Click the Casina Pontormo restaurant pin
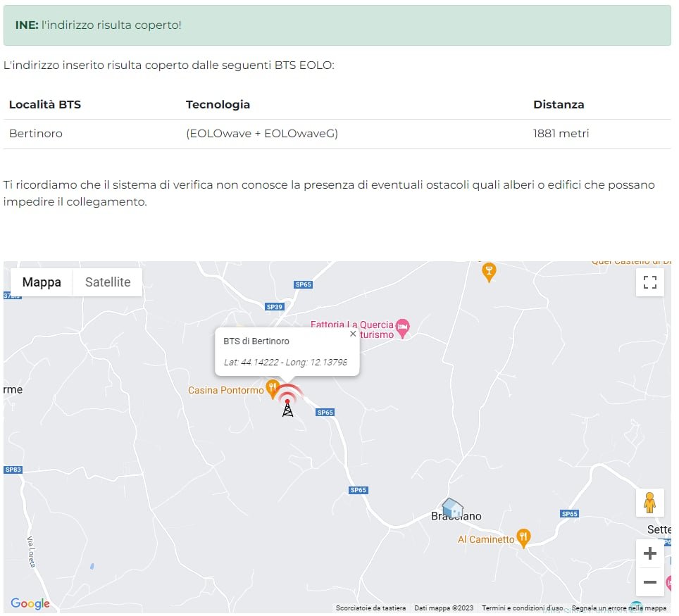 (x=273, y=388)
